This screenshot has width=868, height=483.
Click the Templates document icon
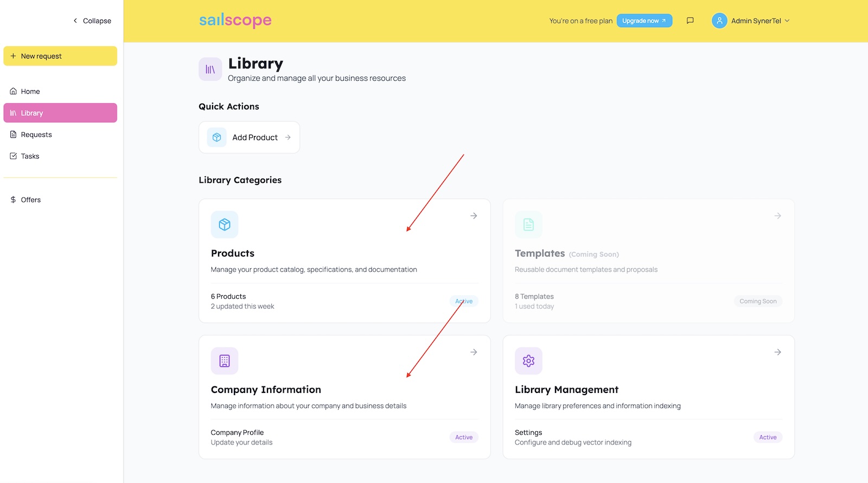pos(528,225)
